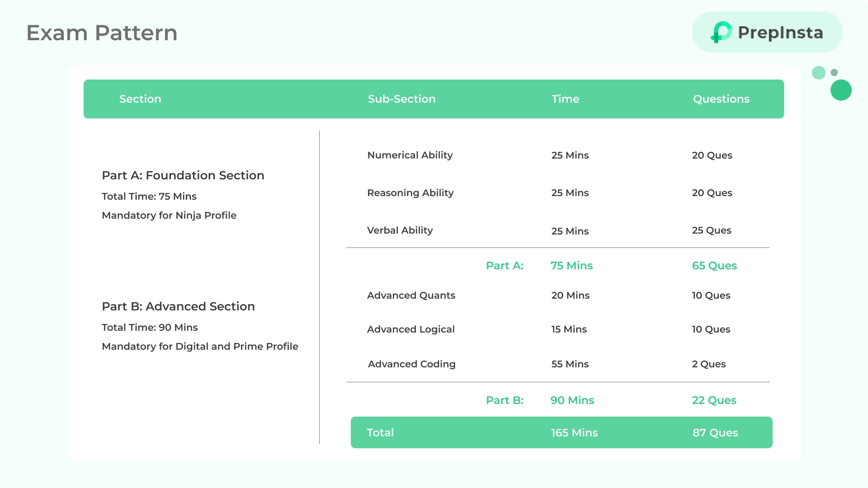Screen dimensions: 868x488
Task: Click the PrepInsta brand name text
Action: (780, 33)
